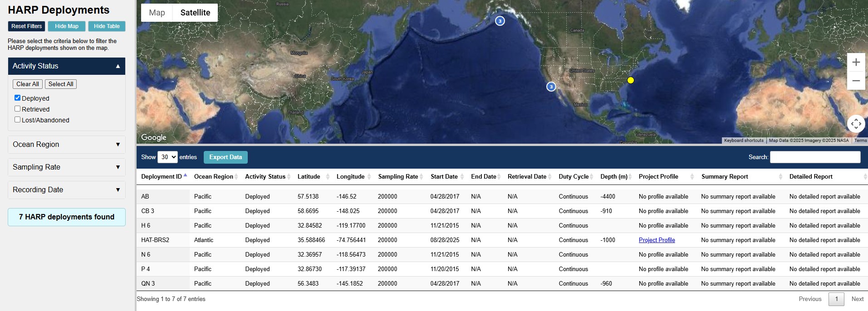This screenshot has height=311, width=868.
Task: Sort by Summary Report column
Action: [740, 177]
